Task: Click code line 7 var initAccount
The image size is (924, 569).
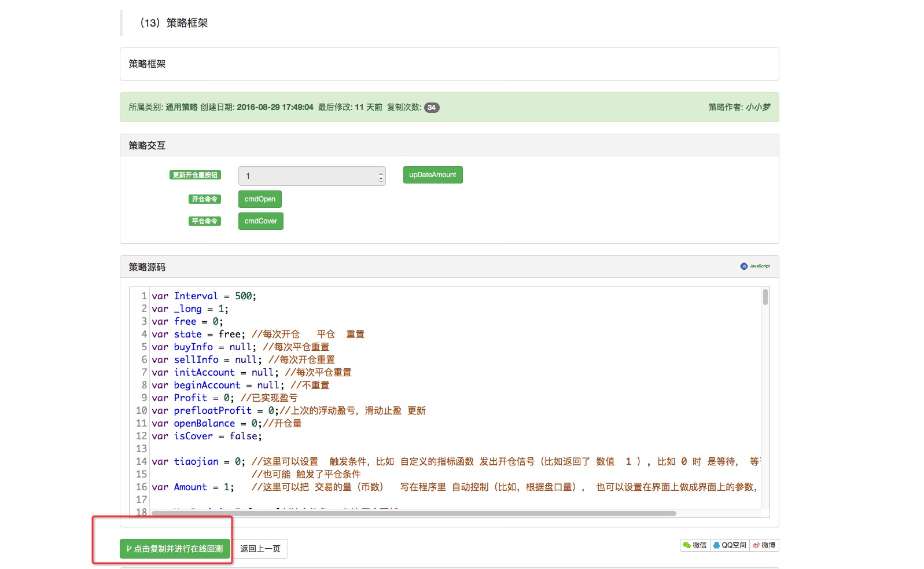Action: point(252,372)
